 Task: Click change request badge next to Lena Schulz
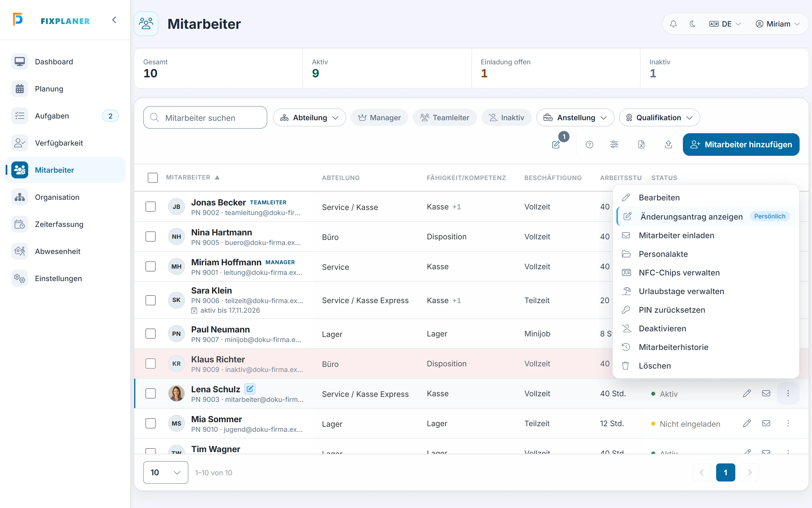coord(250,389)
